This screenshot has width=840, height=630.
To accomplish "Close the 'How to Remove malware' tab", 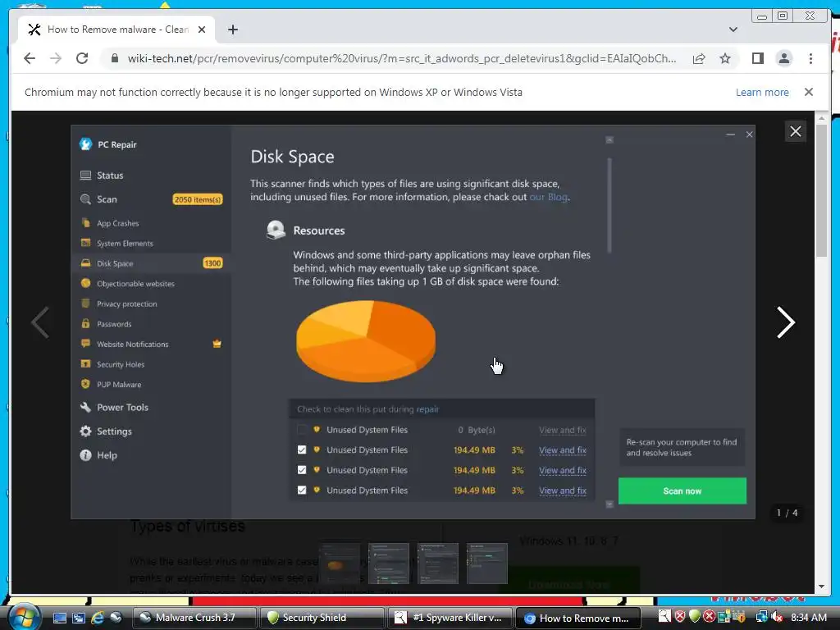I will click(x=202, y=30).
